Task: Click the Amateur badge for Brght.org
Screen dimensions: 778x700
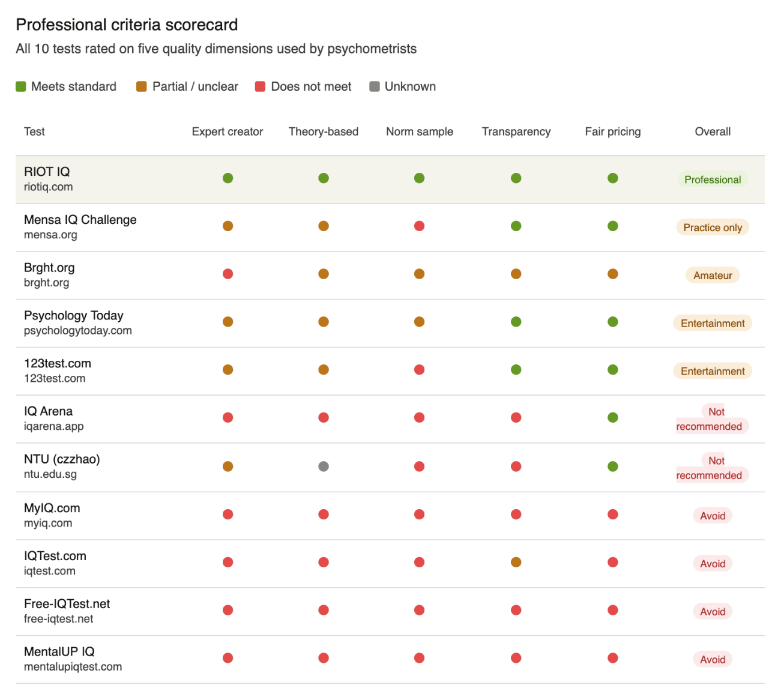Action: point(713,276)
